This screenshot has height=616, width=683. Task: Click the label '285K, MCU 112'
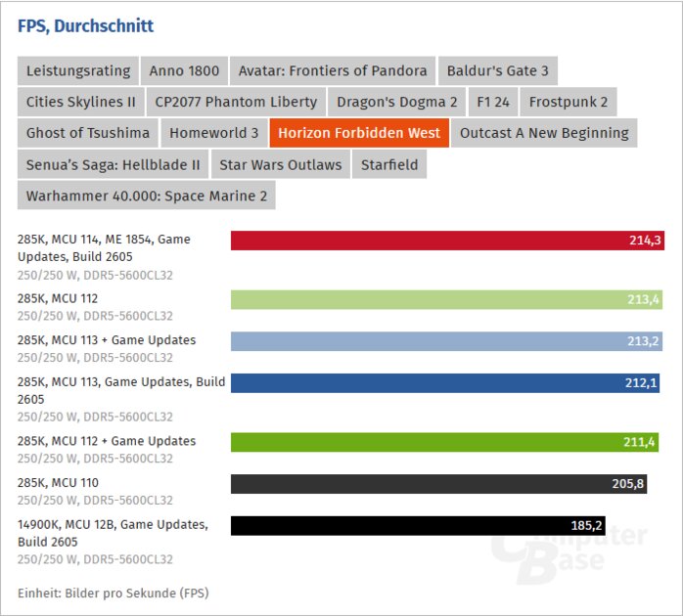[x=58, y=298]
